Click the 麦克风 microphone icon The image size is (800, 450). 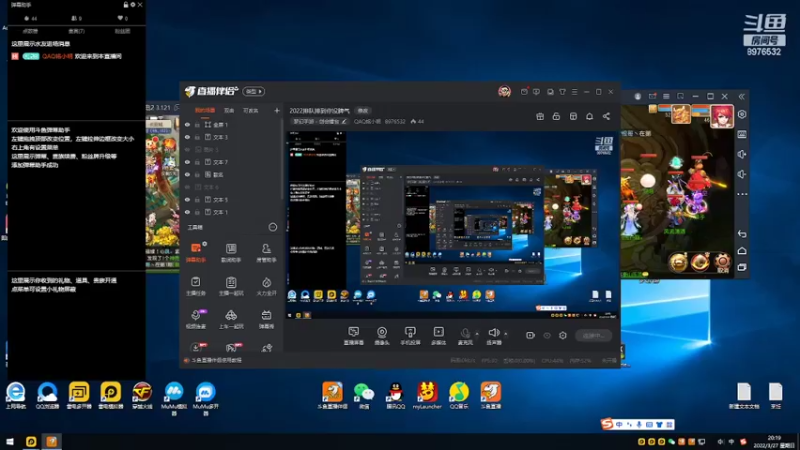pos(465,334)
